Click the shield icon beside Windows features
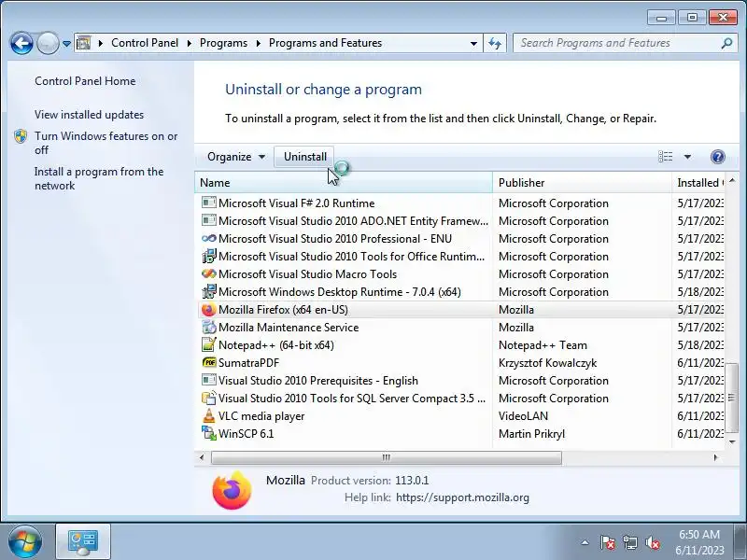 click(x=21, y=136)
